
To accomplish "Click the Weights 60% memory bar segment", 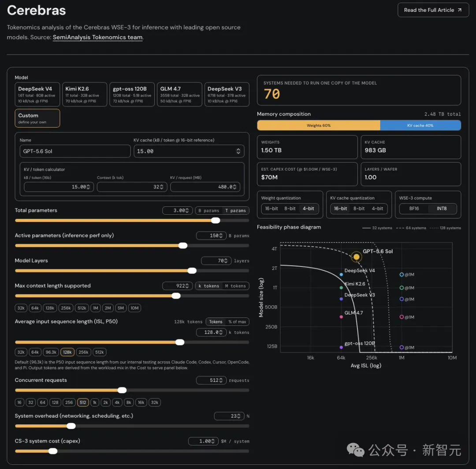I will (x=319, y=125).
